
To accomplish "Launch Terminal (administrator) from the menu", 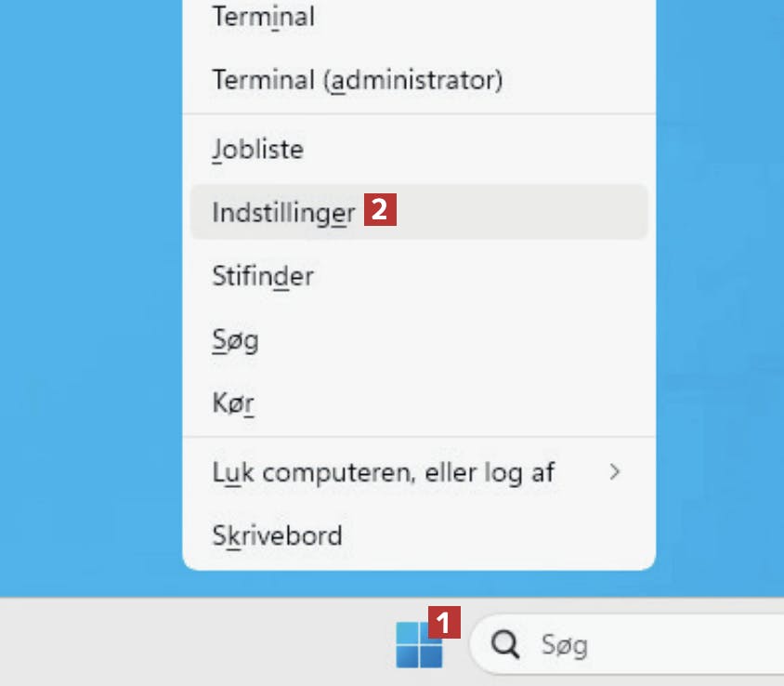I will coord(358,80).
